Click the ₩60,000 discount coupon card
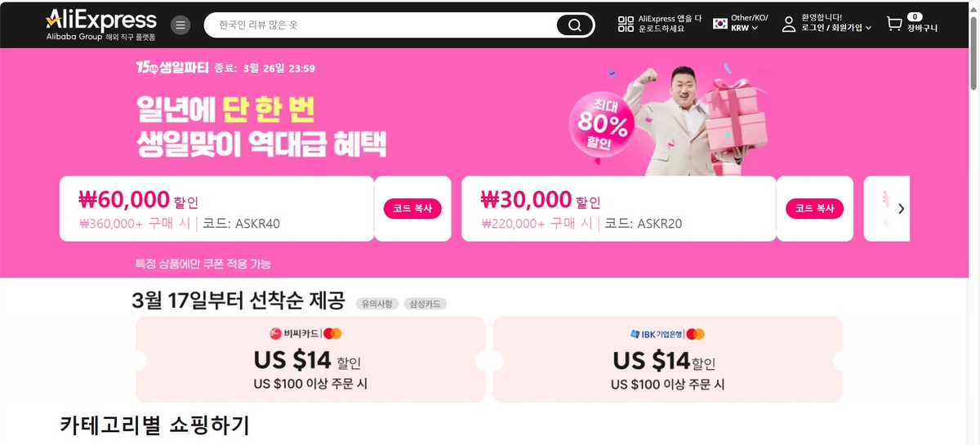The width and height of the screenshot is (980, 445). pos(216,209)
